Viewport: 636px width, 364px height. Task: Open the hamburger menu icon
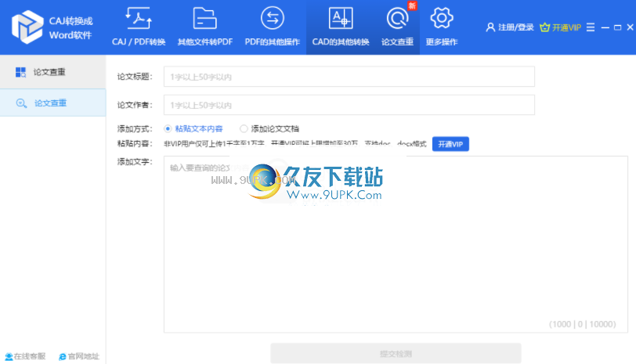(x=591, y=27)
